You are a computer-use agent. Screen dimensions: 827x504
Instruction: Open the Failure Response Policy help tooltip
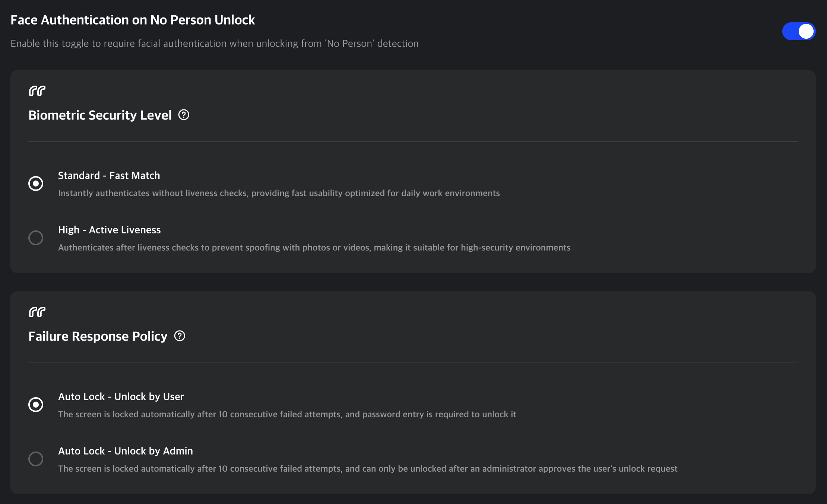180,336
